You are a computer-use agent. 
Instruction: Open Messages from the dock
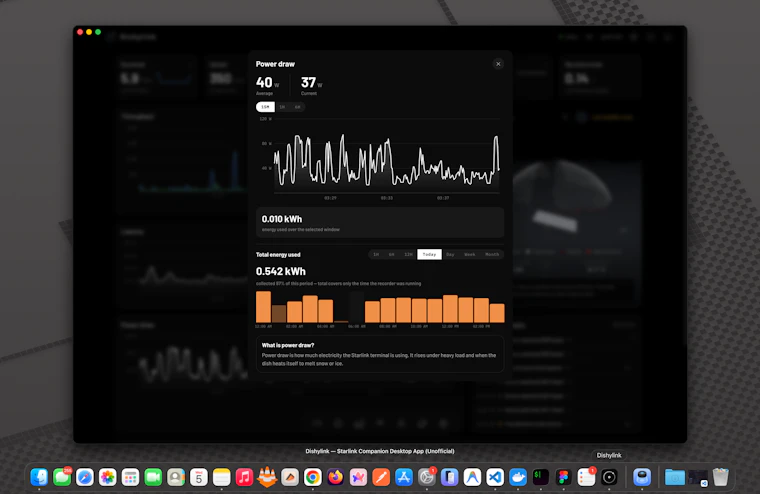point(62,478)
